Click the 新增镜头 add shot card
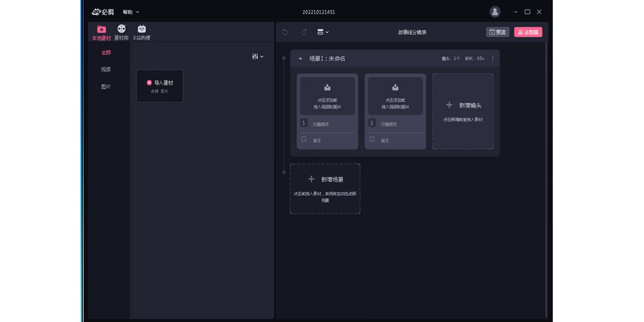Image resolution: width=644 pixels, height=322 pixels. [463, 111]
